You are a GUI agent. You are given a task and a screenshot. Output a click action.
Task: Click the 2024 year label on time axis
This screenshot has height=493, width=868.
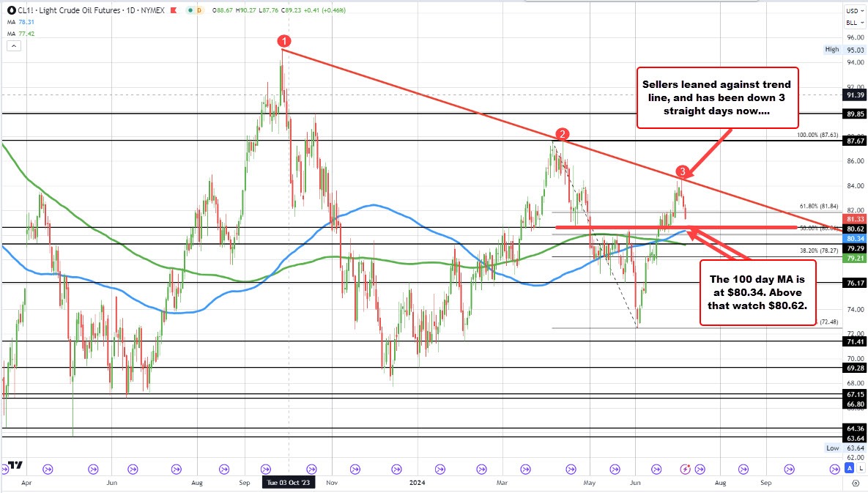(x=418, y=483)
